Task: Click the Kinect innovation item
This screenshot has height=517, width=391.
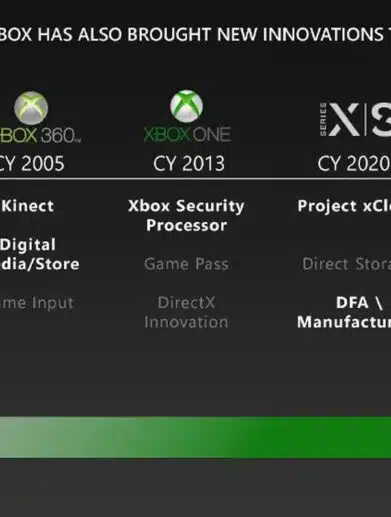Action: (x=27, y=206)
